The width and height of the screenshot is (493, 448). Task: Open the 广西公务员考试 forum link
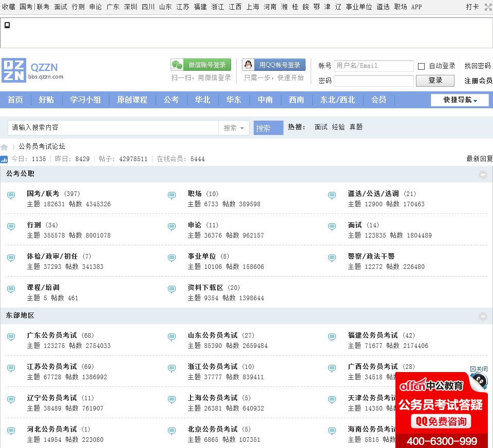coord(373,366)
